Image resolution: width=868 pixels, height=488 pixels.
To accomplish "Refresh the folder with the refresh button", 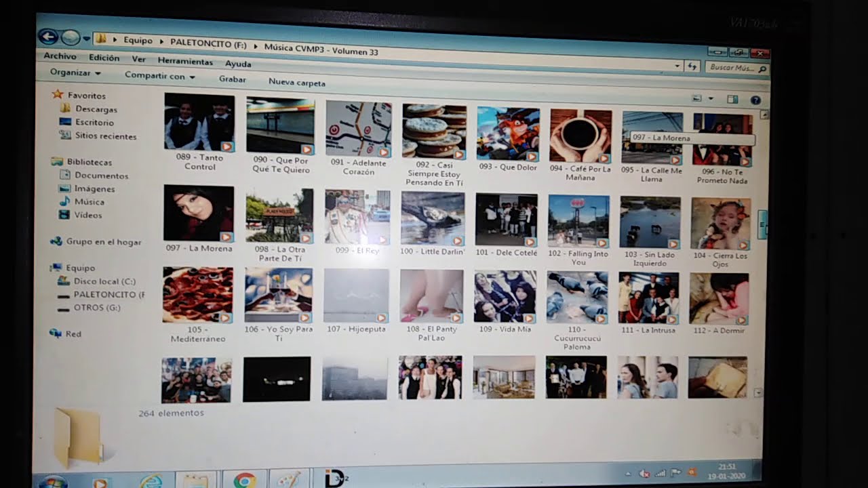I will point(692,66).
